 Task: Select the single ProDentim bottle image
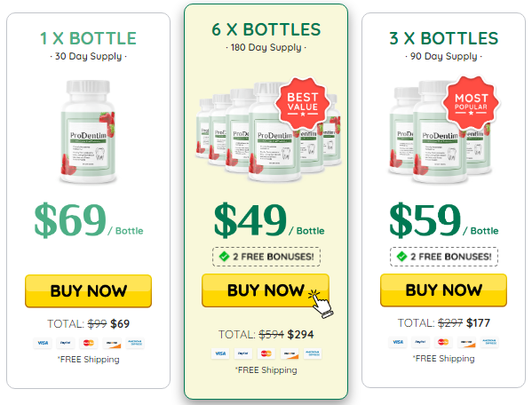88,131
